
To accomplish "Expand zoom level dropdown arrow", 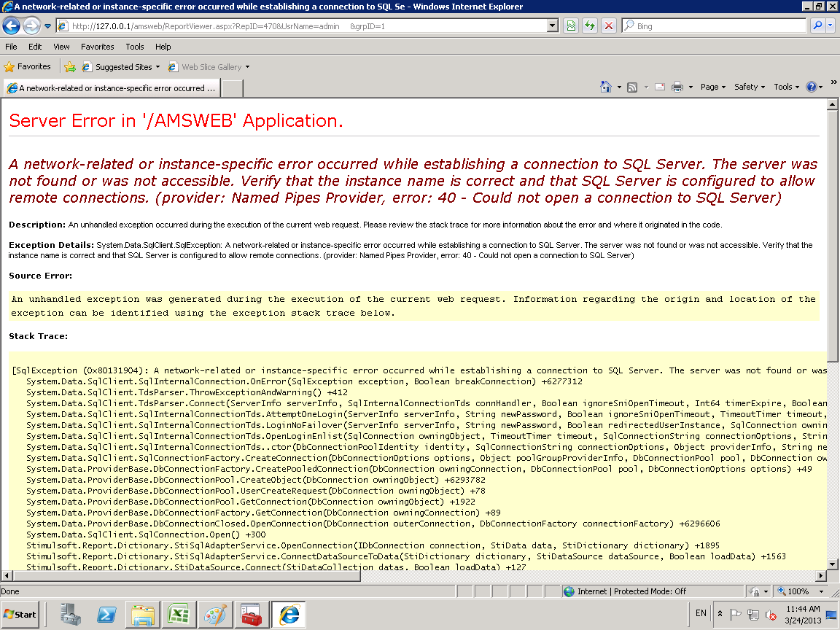I will point(821,591).
